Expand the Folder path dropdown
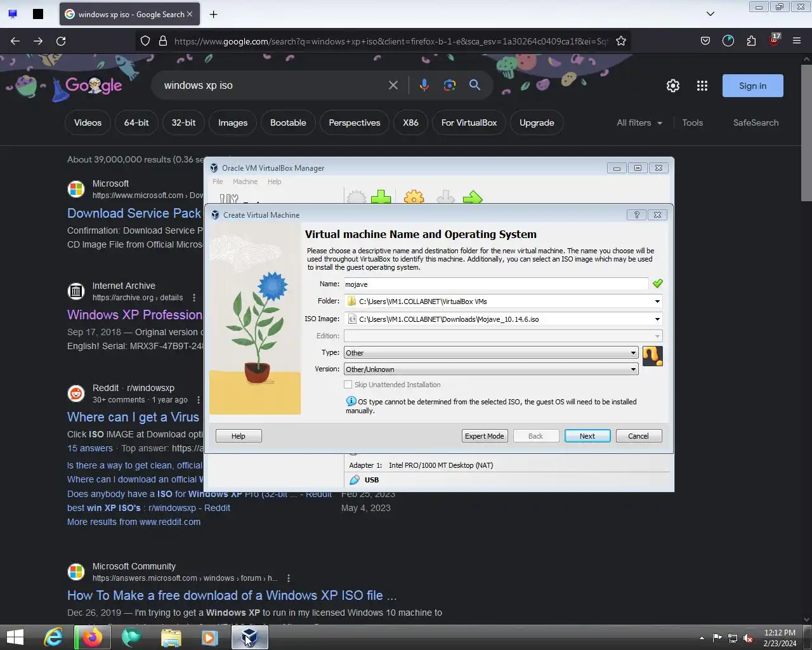The height and width of the screenshot is (650, 812). coord(657,302)
